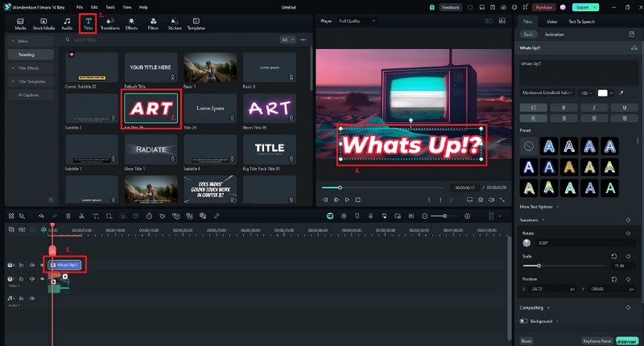The width and height of the screenshot is (644, 346).
Task: Mute the Audio 1 track
Action: pyautogui.click(x=32, y=299)
